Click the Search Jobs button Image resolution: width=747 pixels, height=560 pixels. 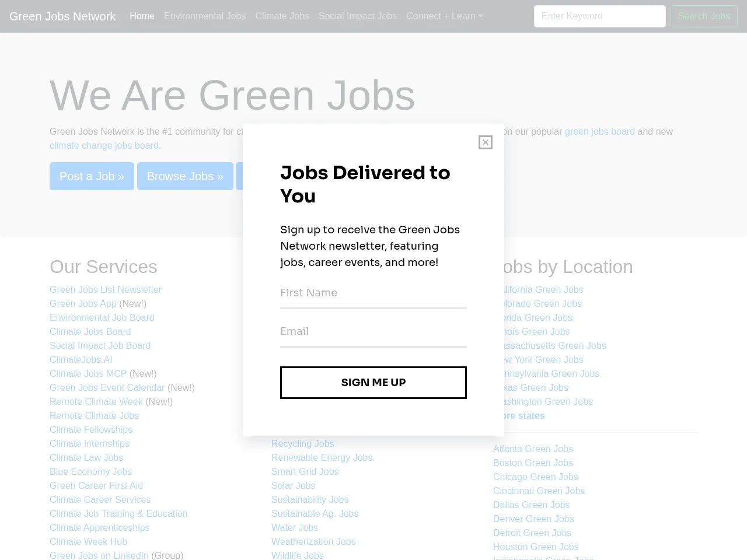704,16
